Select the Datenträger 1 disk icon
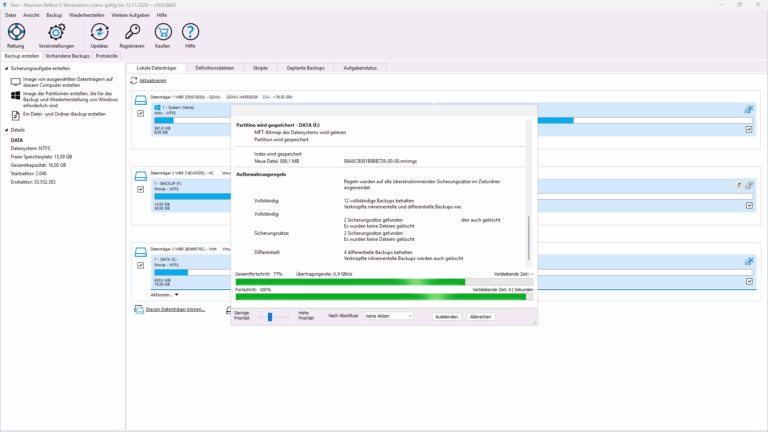 [141, 100]
